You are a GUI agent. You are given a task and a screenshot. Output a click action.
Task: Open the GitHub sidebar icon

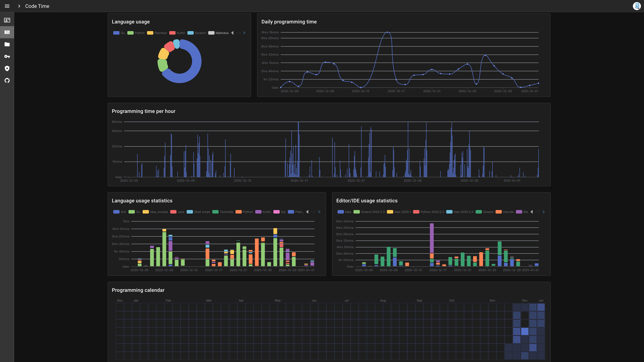7,80
